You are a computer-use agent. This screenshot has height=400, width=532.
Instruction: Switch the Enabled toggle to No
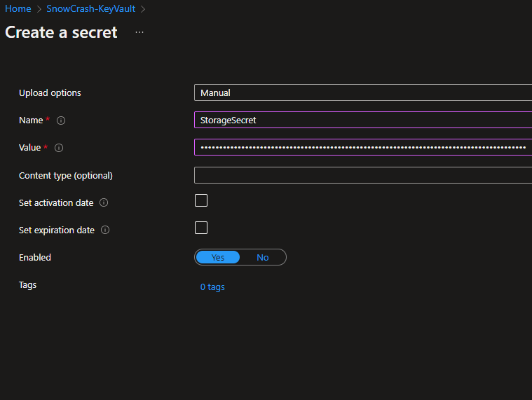263,257
